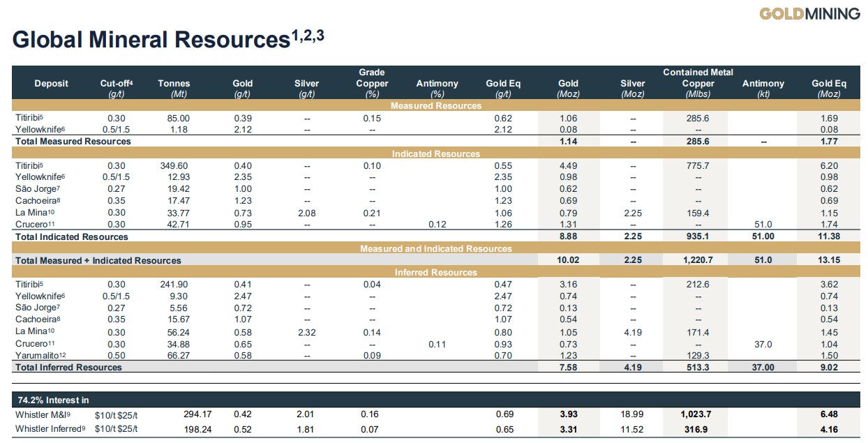Click the Tonnes column header

click(x=174, y=83)
